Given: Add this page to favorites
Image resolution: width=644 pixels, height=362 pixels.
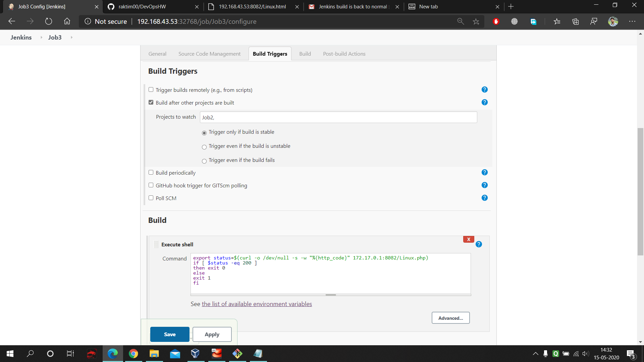Looking at the screenshot, I should click(x=476, y=21).
